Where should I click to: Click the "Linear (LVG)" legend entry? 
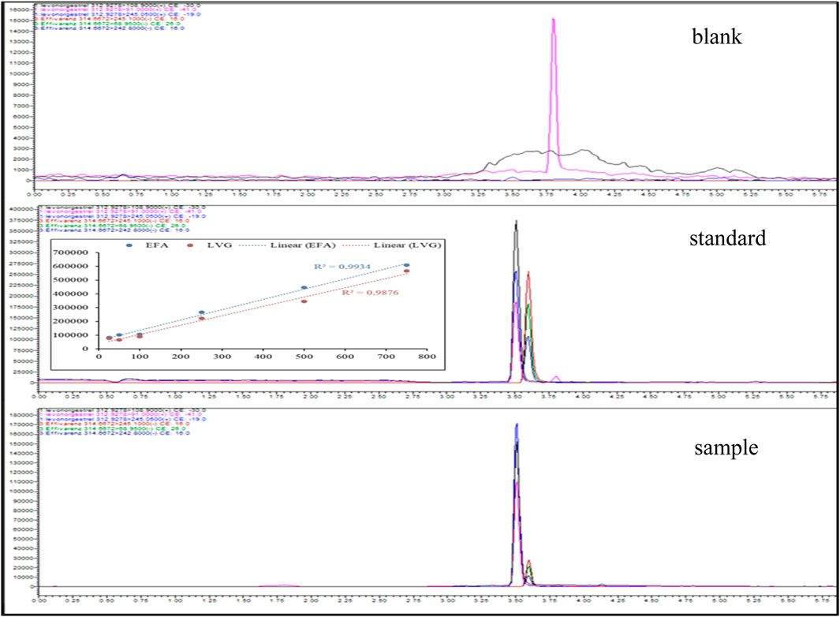tap(391, 245)
